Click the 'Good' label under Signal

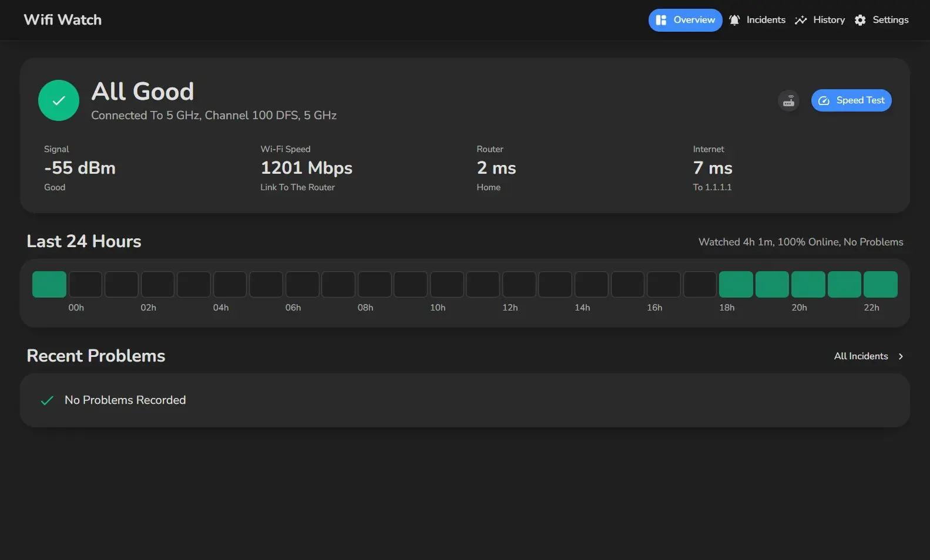click(55, 187)
